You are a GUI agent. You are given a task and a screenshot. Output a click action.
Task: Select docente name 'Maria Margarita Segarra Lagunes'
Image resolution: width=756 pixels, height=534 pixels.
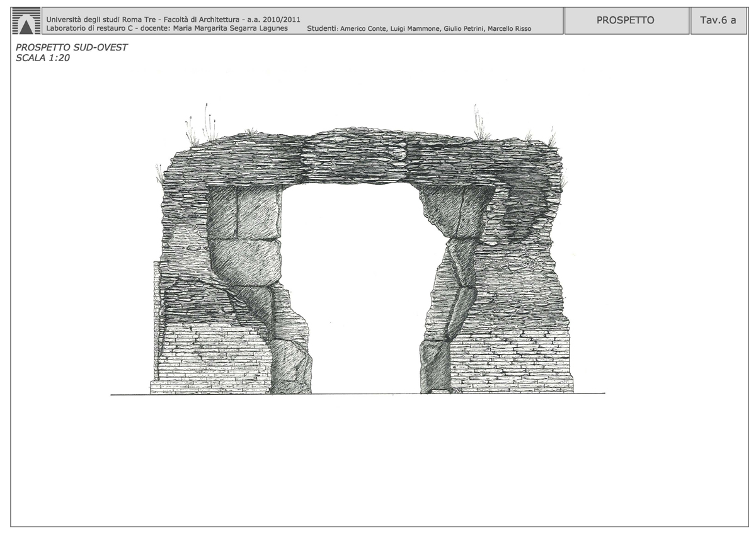point(230,29)
